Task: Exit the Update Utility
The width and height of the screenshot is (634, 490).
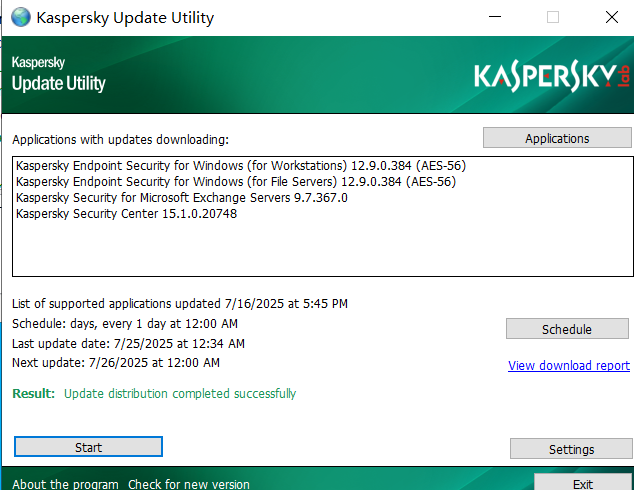Action: tap(583, 483)
